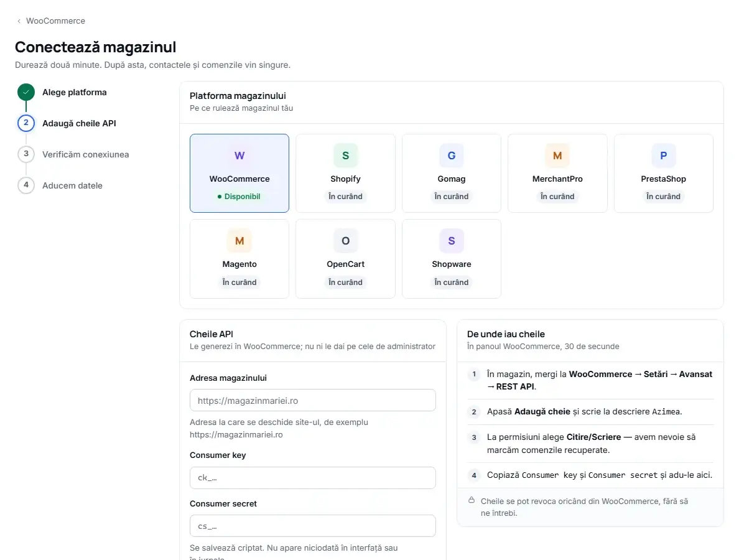The width and height of the screenshot is (739, 560).
Task: Click the Platforma magazinului section title
Action: 238,96
